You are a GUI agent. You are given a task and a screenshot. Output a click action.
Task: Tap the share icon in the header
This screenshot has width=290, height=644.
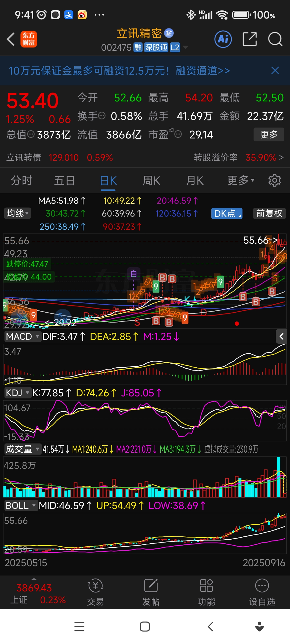250,39
